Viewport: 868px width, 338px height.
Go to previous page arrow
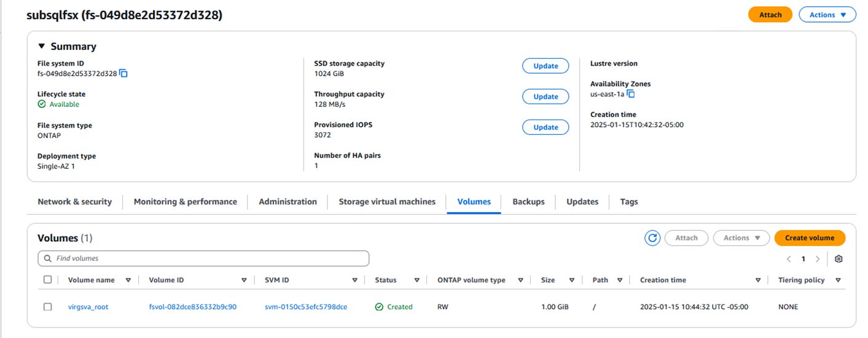click(788, 259)
